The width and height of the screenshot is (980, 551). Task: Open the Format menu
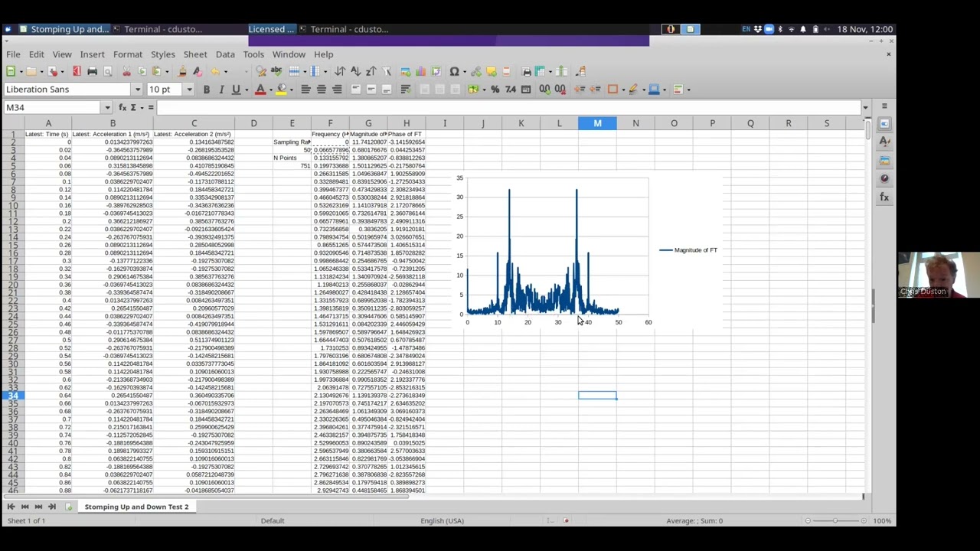click(128, 54)
